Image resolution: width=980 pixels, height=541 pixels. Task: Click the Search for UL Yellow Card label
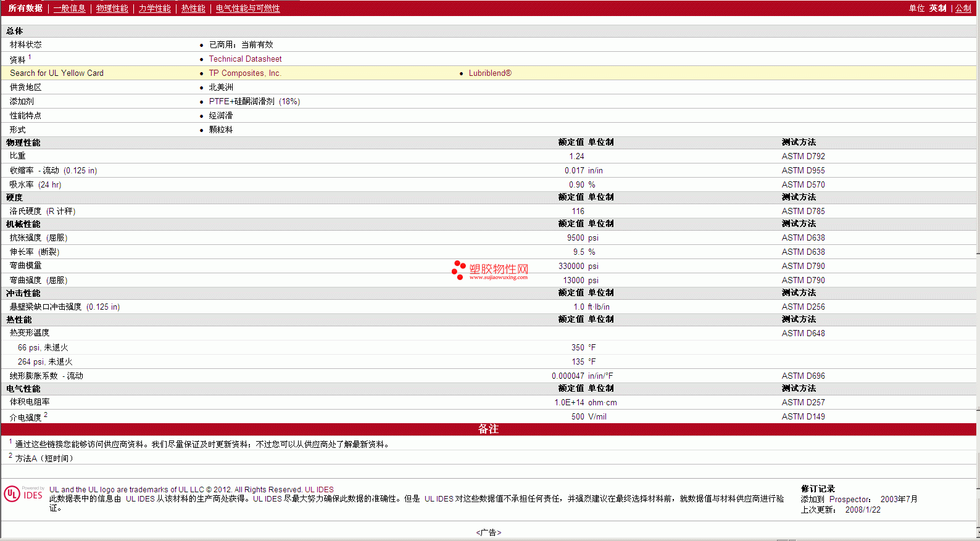point(57,73)
